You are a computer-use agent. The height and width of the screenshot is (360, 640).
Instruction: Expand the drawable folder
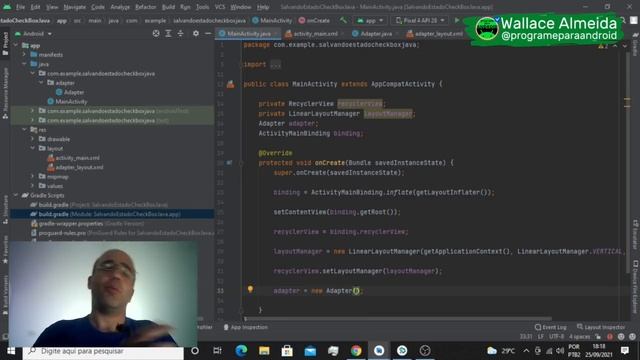pyautogui.click(x=33, y=139)
